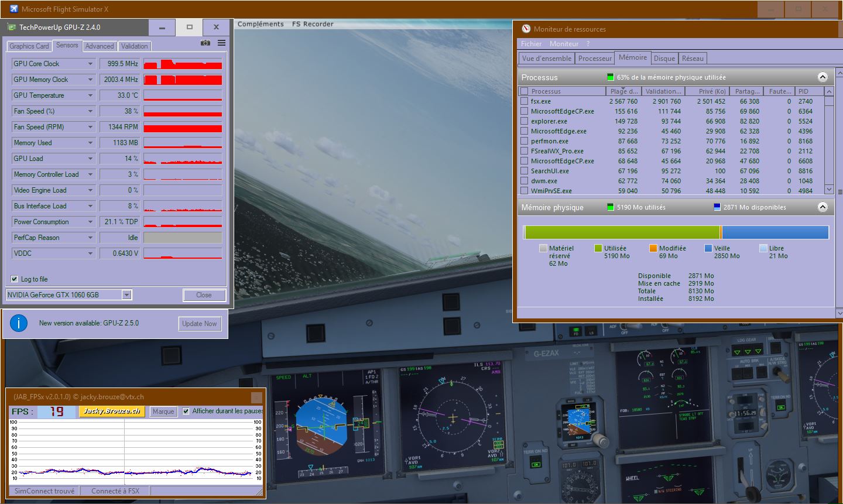Viewport: 843px width, 504px height.
Task: Click the GPU-Z app icon in title bar
Action: (12, 27)
